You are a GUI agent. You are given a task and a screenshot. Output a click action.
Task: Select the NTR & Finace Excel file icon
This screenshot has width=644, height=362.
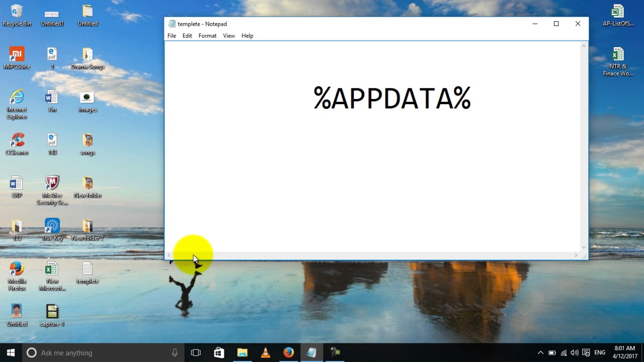coord(618,61)
